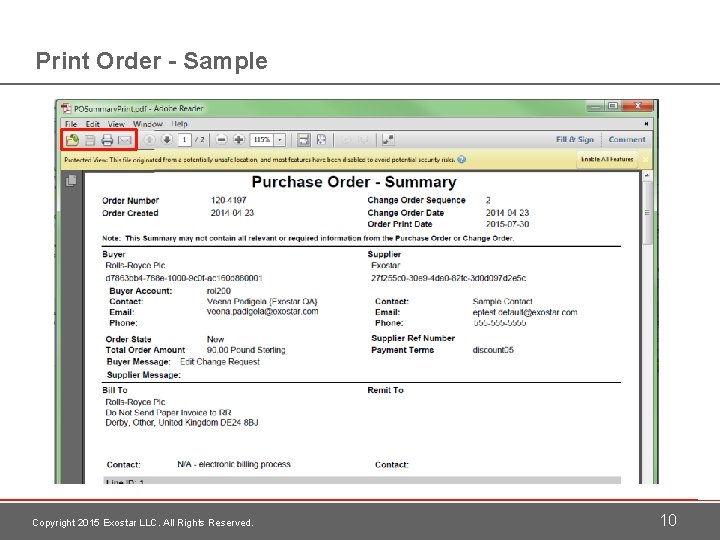Minimize the Adobe Reader window
This screenshot has height=540, width=720.
coord(596,106)
